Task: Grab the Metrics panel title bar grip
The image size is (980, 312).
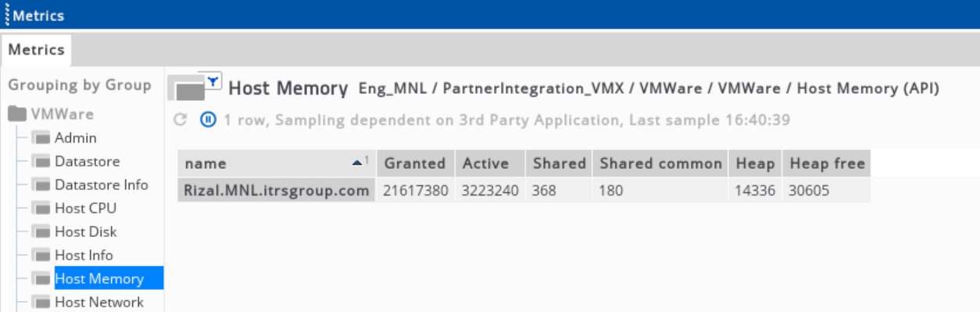Action: 7,15
